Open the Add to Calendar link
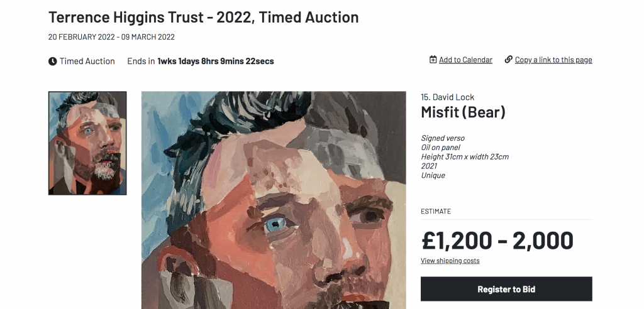This screenshot has height=309, width=644. click(x=465, y=60)
